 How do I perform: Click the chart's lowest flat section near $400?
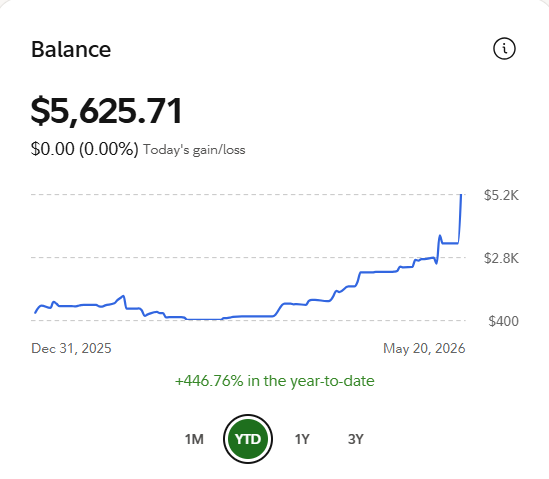coord(205,319)
